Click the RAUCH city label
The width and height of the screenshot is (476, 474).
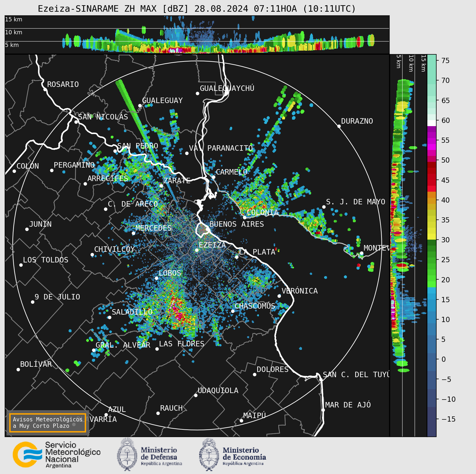point(171,408)
